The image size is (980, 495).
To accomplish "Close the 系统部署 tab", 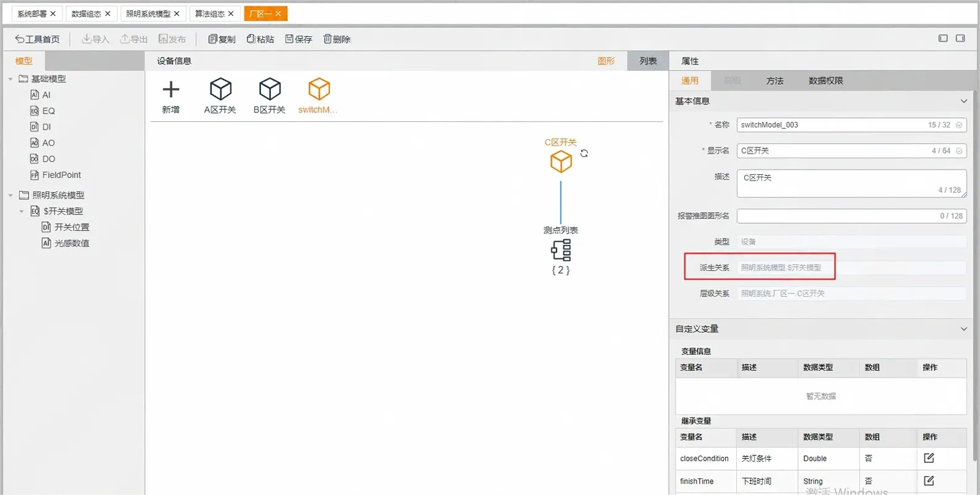I will [53, 14].
